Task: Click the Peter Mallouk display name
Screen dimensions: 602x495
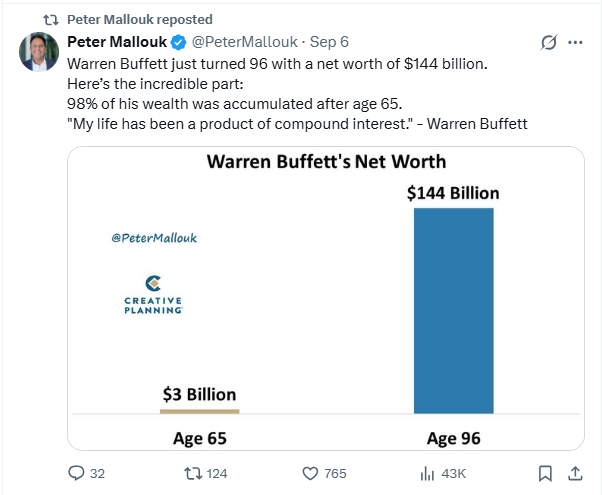Action: point(117,42)
